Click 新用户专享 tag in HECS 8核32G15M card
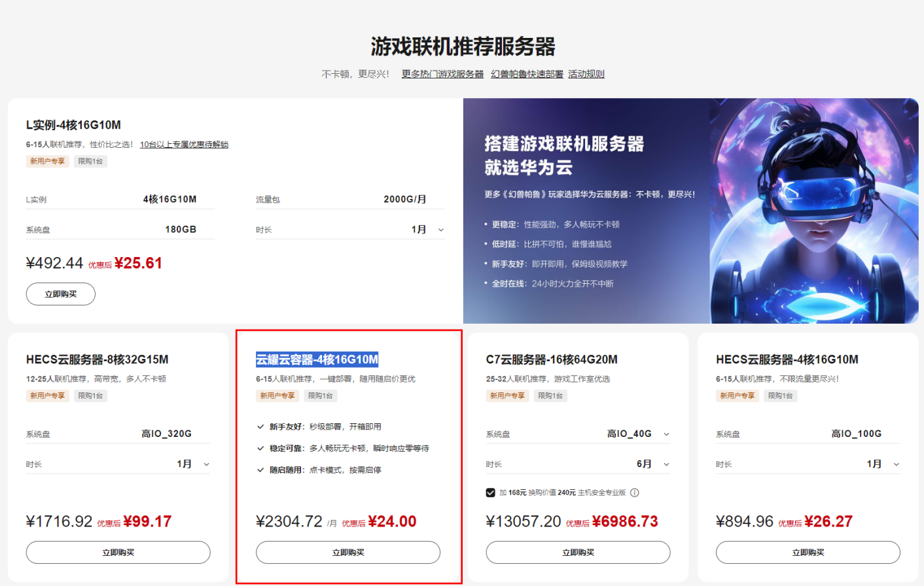The height and width of the screenshot is (586, 924). coord(47,396)
